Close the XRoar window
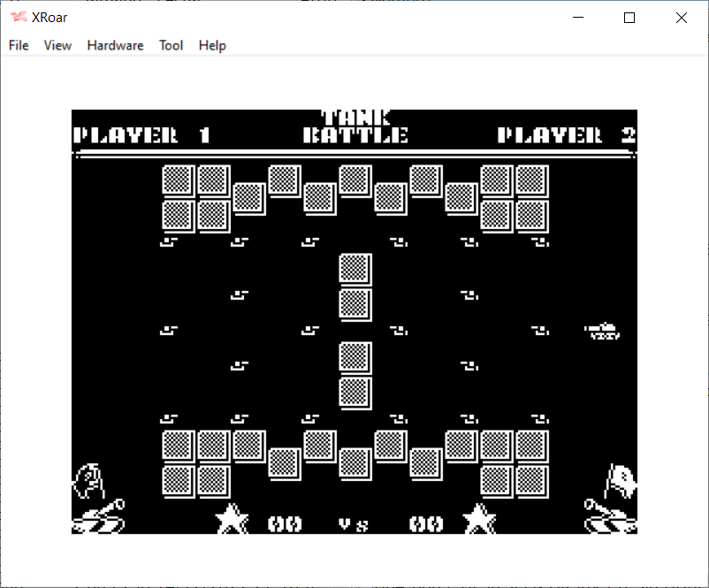This screenshot has height=588, width=709. pyautogui.click(x=682, y=18)
